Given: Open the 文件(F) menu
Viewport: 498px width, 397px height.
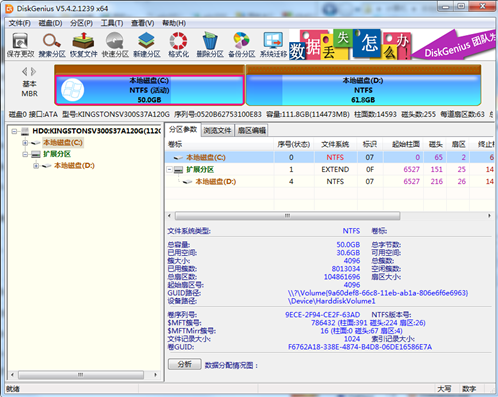Looking at the screenshot, I should 20,23.
